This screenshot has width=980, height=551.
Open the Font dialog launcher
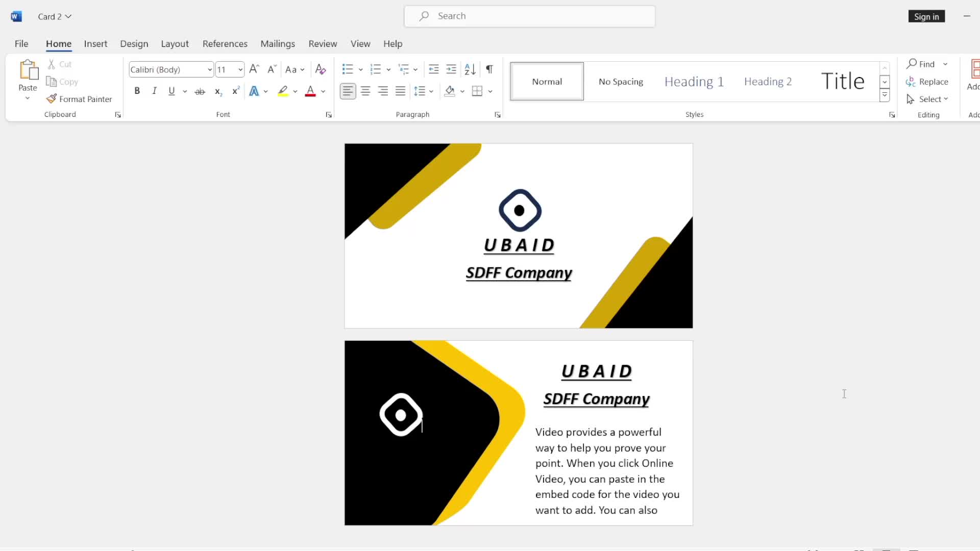click(x=329, y=115)
